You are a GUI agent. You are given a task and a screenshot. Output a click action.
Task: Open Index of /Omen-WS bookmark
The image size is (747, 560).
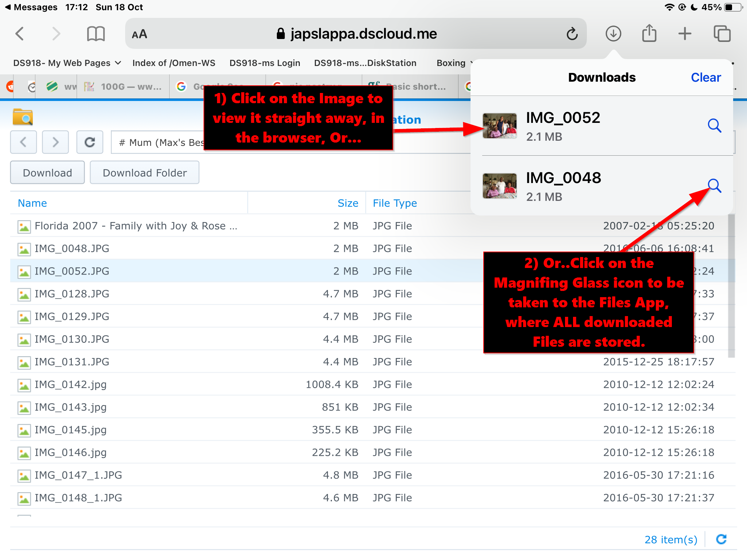pos(174,63)
